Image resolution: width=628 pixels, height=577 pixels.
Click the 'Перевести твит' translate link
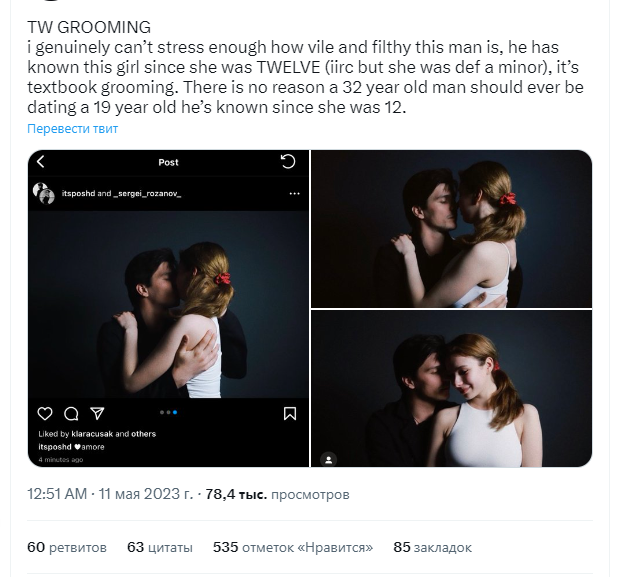pyautogui.click(x=72, y=129)
